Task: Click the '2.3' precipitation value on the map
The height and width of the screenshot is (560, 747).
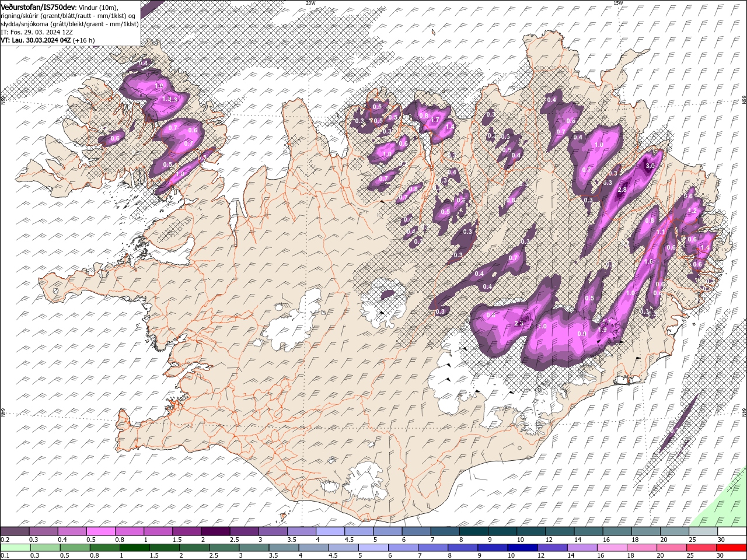Action: [519, 324]
